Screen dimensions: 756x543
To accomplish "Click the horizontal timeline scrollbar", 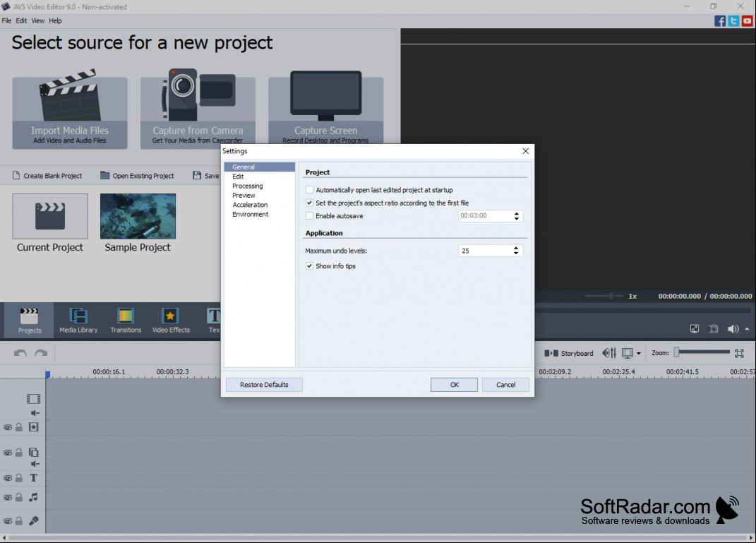I will [x=378, y=537].
